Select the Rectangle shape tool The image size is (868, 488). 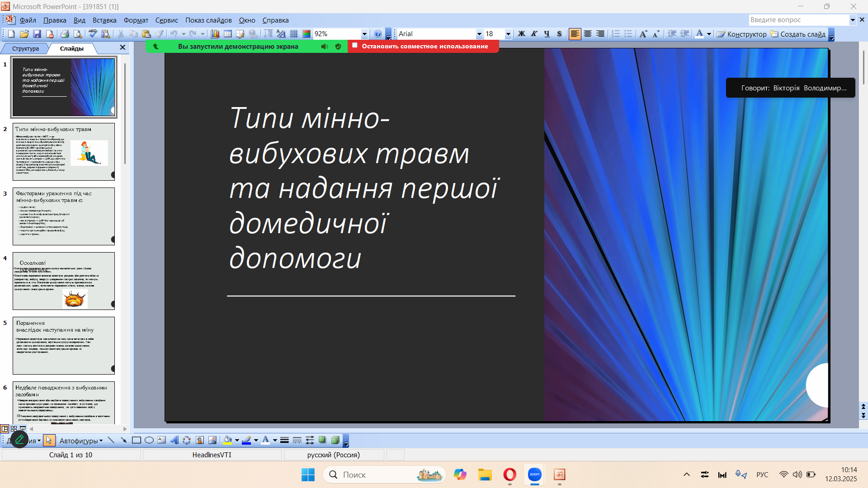tap(136, 440)
